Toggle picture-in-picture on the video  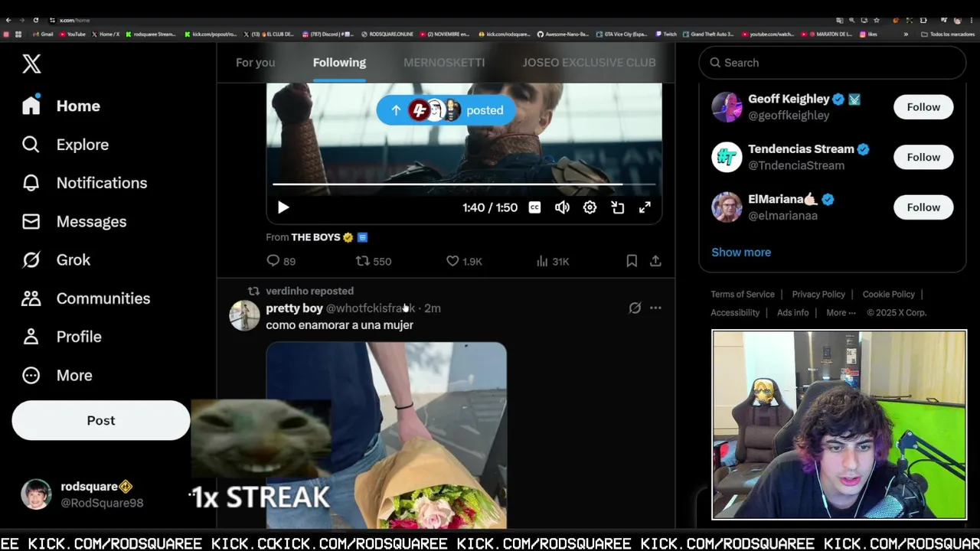[x=617, y=207]
